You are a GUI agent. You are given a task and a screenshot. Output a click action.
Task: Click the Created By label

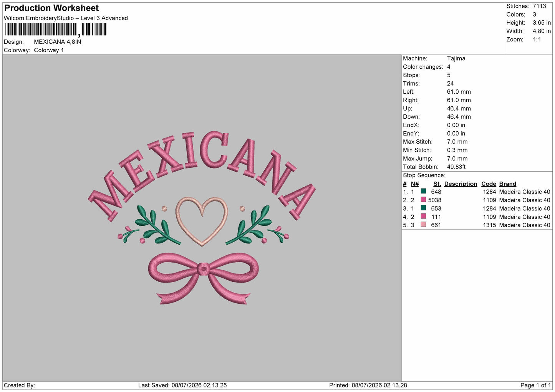click(19, 385)
